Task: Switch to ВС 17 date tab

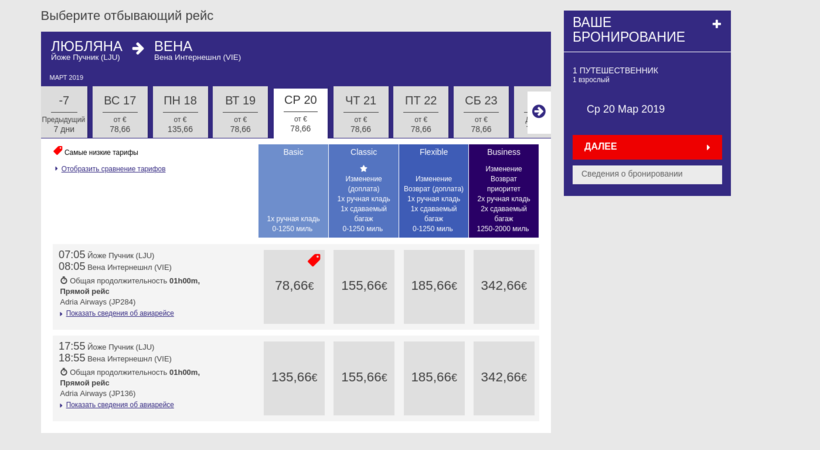Action: pos(120,112)
